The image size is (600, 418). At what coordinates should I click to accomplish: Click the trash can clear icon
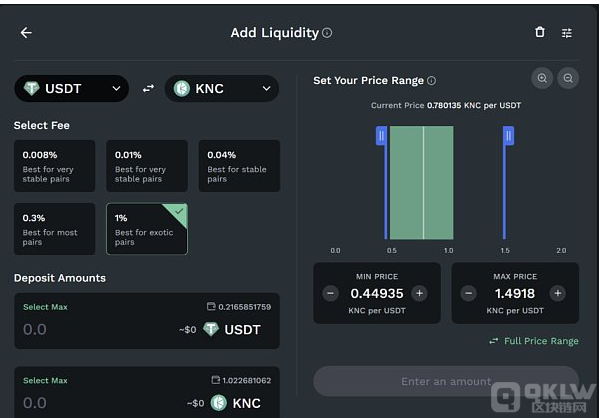[540, 32]
